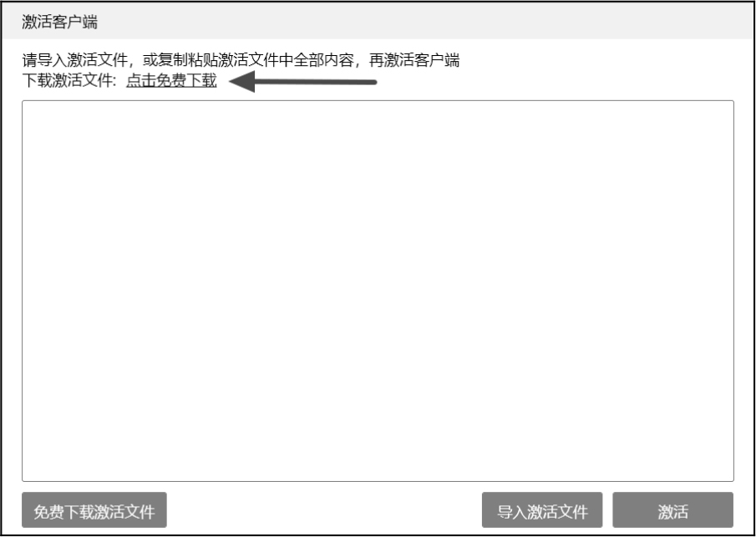Click the text 再激活客户端 in the instructions
756x537 pixels.
click(414, 60)
